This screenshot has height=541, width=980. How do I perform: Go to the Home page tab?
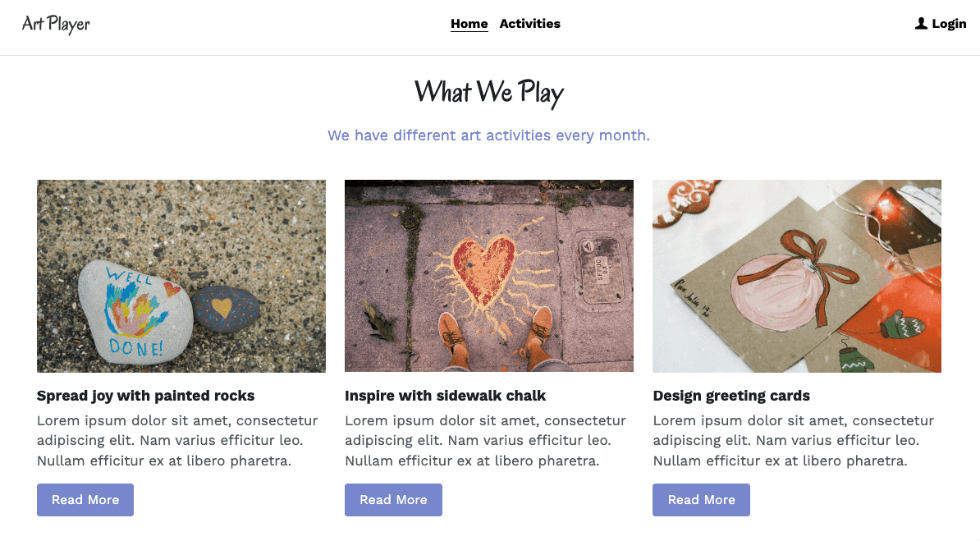tap(469, 24)
